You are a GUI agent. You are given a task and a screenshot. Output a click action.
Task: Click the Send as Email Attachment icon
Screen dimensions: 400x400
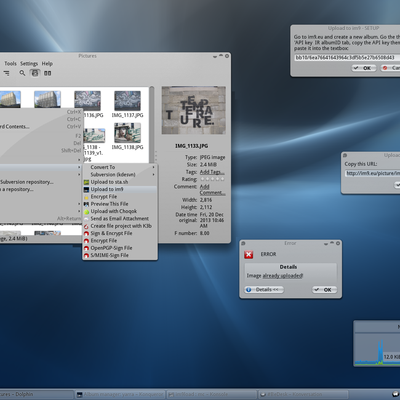[86, 219]
